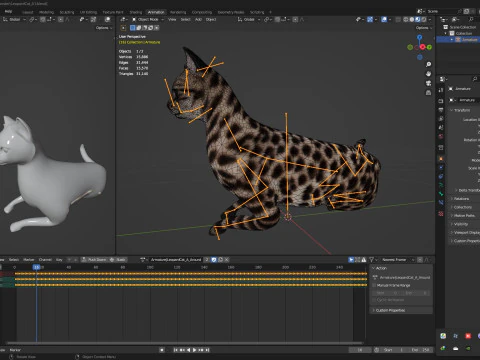Open Global transform orientation dropdown in main viewport
The width and height of the screenshot is (480, 360).
249,20
